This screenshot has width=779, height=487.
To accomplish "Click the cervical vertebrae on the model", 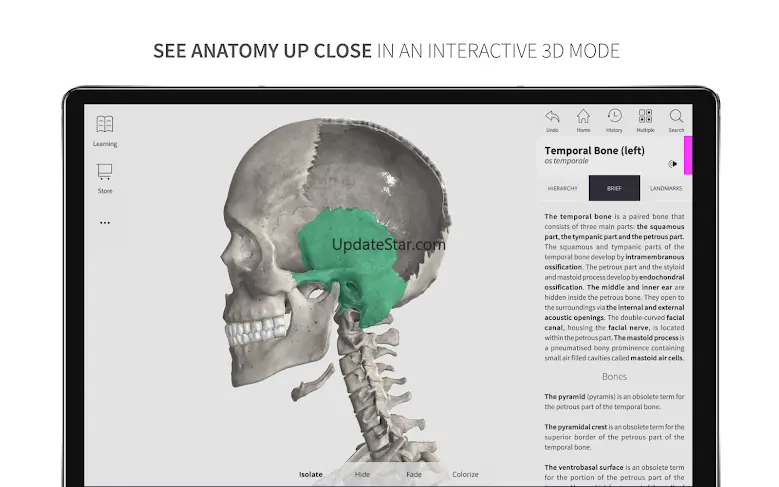I will point(373,378).
